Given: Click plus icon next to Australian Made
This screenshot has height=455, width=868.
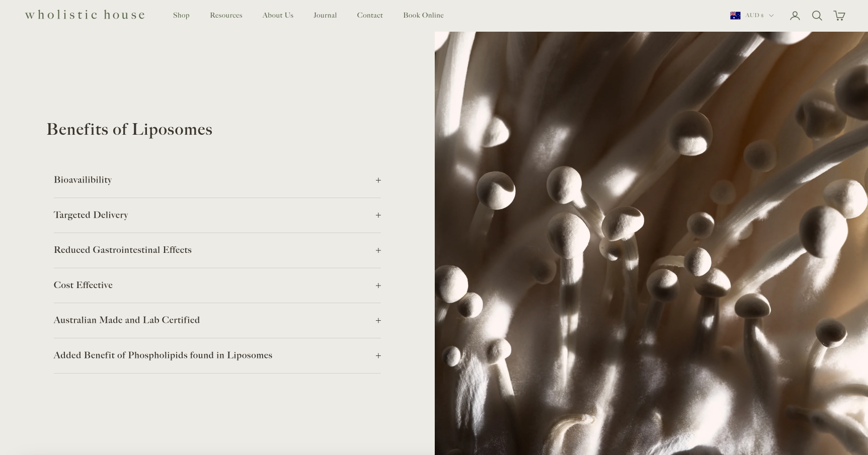Looking at the screenshot, I should point(378,321).
